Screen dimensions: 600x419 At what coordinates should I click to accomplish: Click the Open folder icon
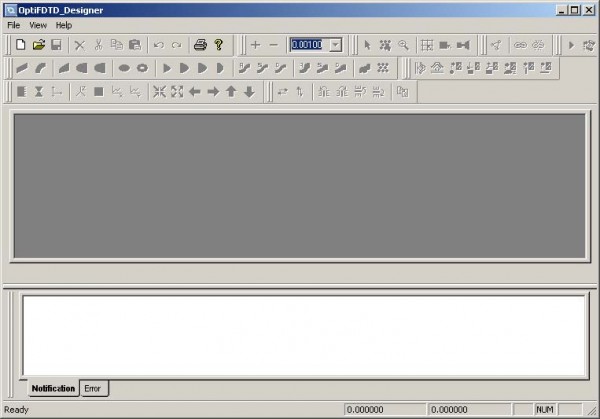pyautogui.click(x=39, y=45)
